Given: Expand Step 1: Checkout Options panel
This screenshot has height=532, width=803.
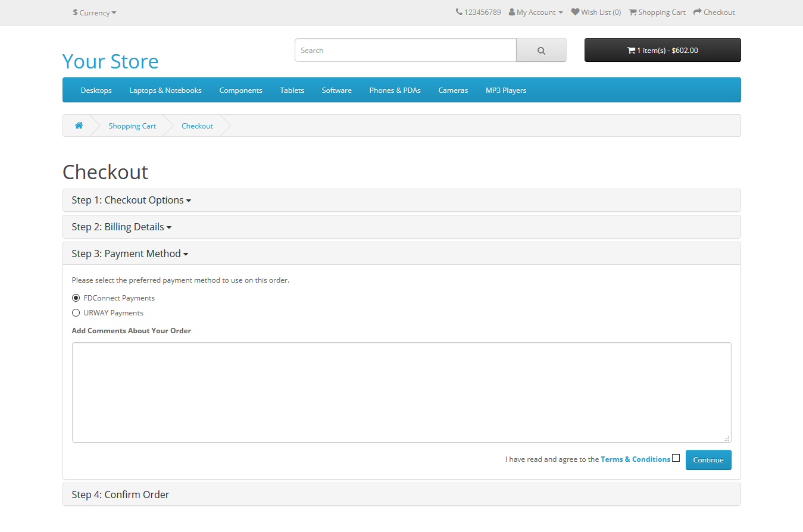Looking at the screenshot, I should pos(131,200).
